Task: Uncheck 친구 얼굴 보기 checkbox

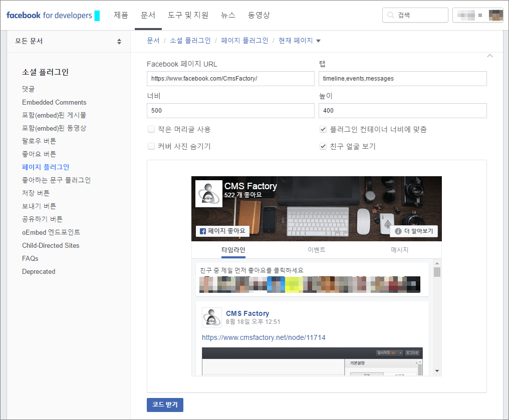Action: pos(323,146)
